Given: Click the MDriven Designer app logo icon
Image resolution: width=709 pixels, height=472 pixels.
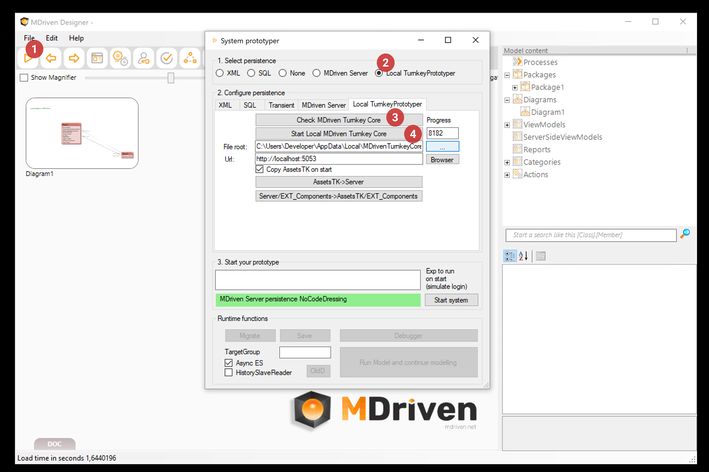Looking at the screenshot, I should coord(24,22).
